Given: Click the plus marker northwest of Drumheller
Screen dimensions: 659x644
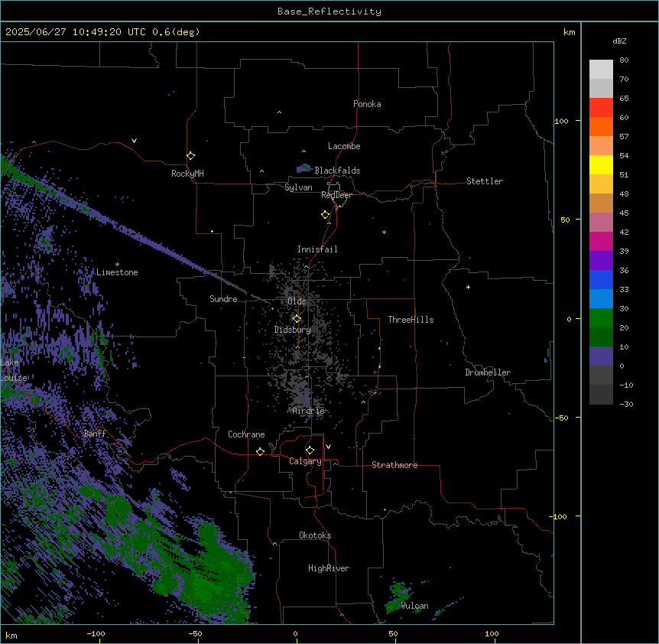Looking at the screenshot, I should point(468,287).
